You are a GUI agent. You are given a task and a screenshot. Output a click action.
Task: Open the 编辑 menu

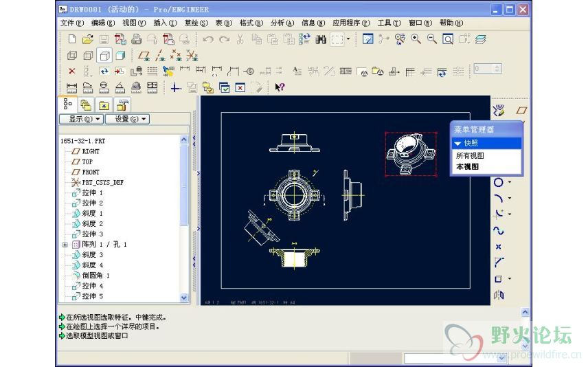pos(103,23)
